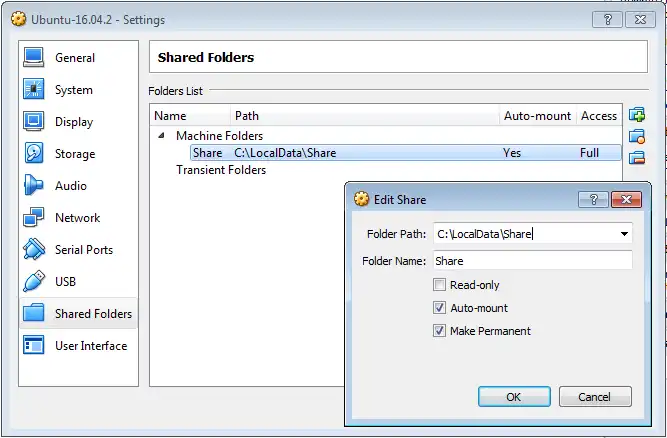Click the Storage disk icon
The width and height of the screenshot is (667, 438).
click(x=34, y=154)
